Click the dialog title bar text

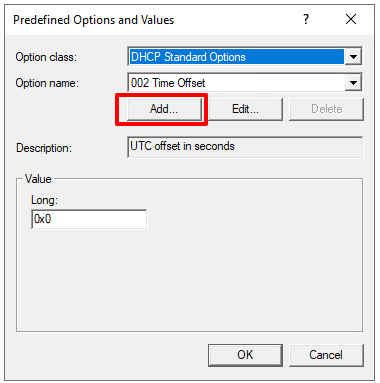coord(94,20)
